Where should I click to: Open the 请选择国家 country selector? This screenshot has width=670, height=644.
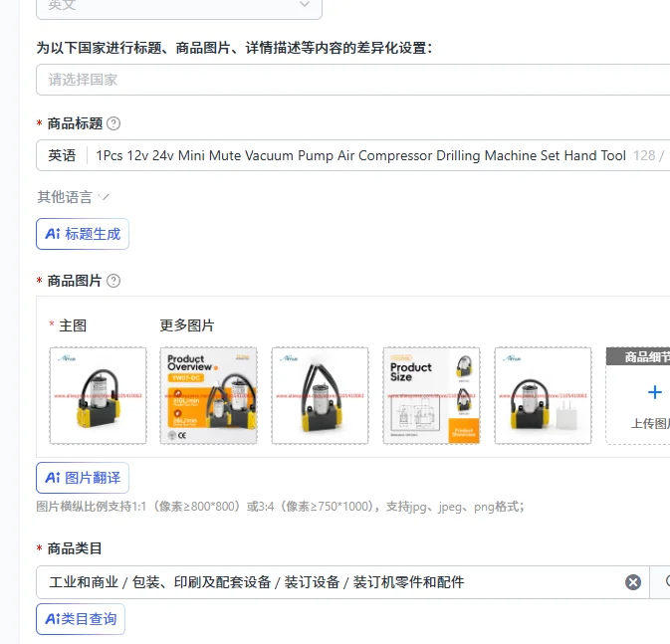point(353,80)
